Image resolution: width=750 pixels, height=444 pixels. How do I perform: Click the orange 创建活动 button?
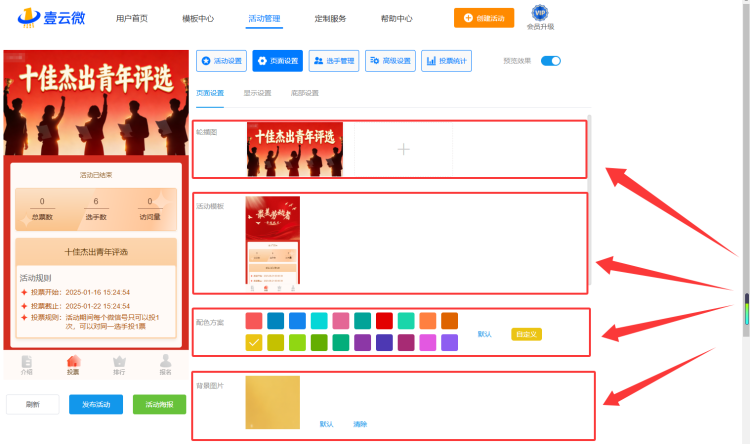484,18
